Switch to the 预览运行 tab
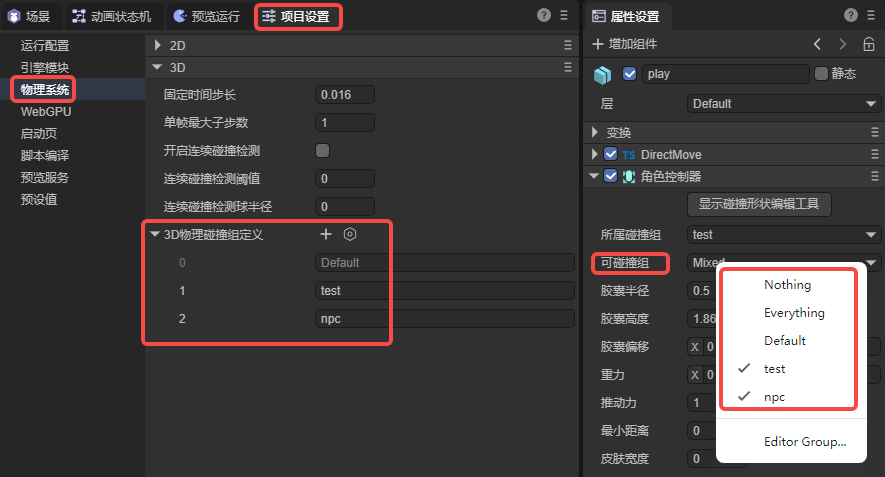 point(206,16)
